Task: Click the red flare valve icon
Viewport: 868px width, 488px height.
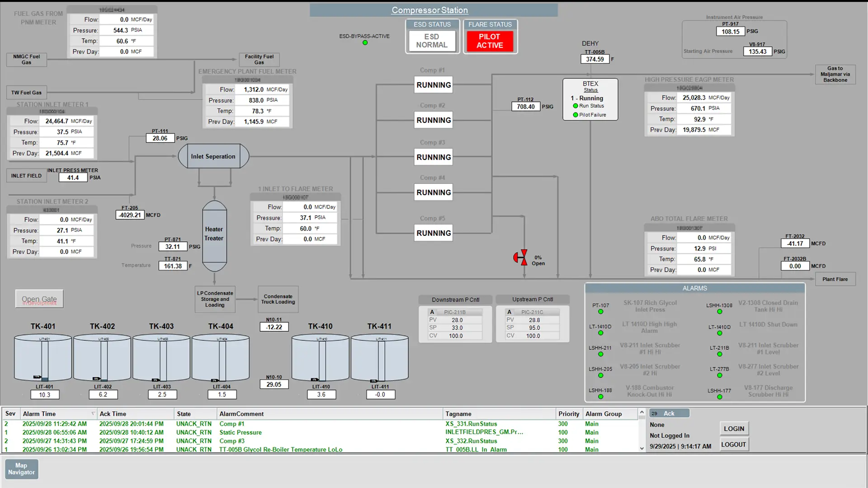Action: coord(521,257)
